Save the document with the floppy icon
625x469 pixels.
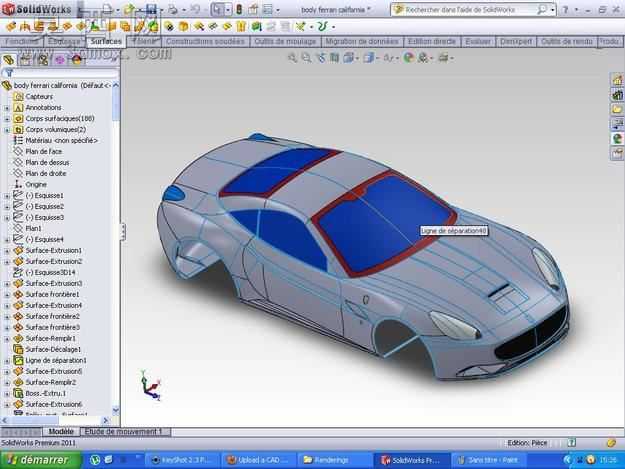[x=151, y=9]
